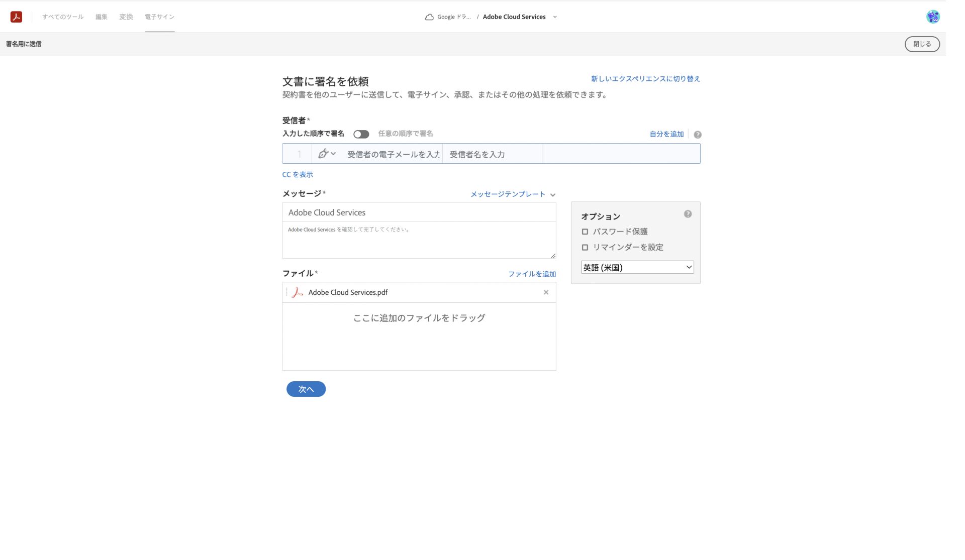Open the recipient role pen icon
The height and width of the screenshot is (560, 965).
pyautogui.click(x=327, y=154)
